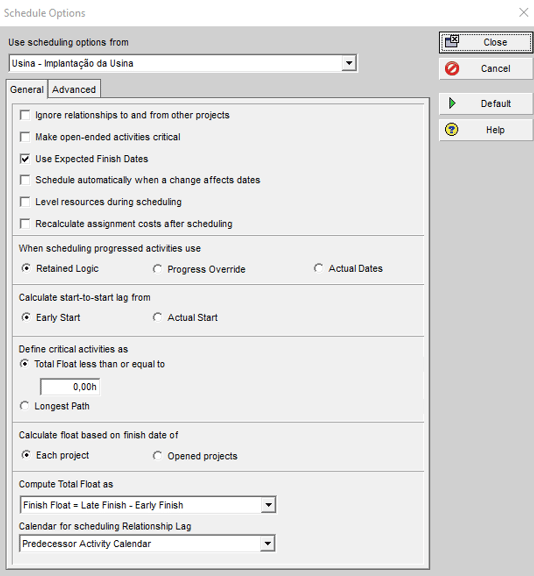The width and height of the screenshot is (534, 576).
Task: Enable Ignore relationships to other projects
Action: coord(25,115)
